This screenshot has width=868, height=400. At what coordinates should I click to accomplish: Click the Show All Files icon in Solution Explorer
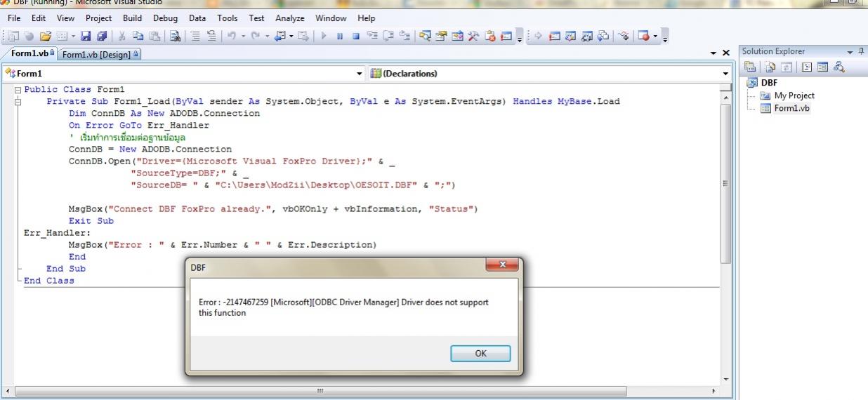770,67
